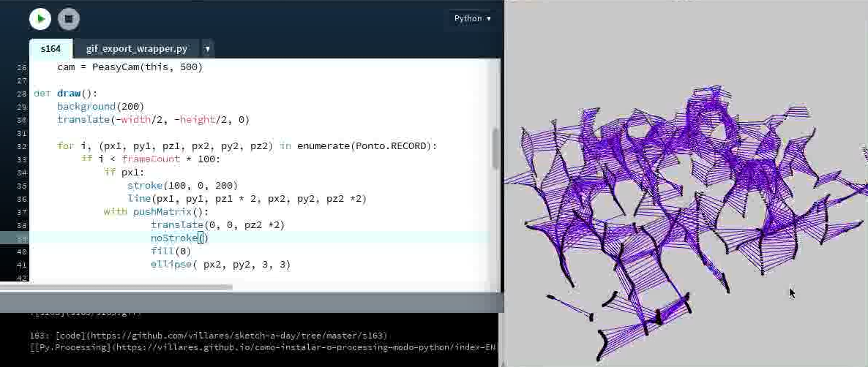Click the gray message bar below the editor

point(249,302)
